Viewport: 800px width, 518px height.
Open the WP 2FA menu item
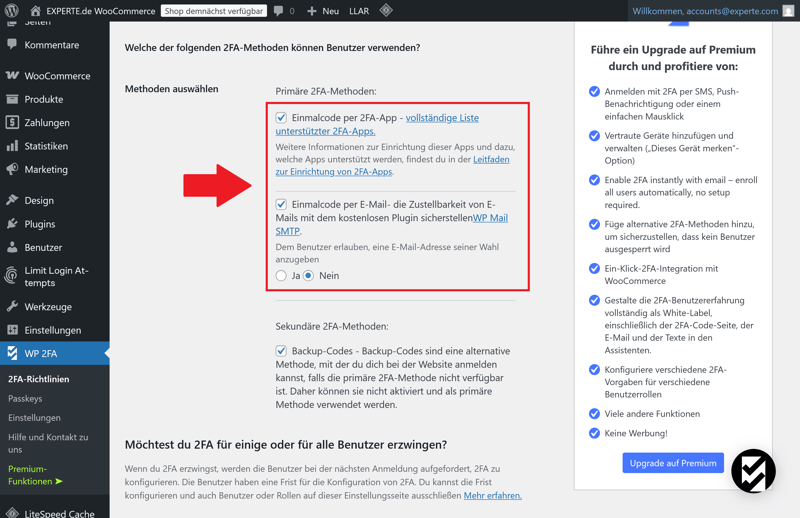pyautogui.click(x=55, y=353)
